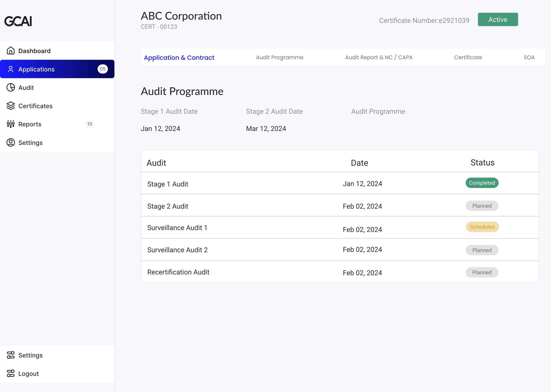Image resolution: width=551 pixels, height=392 pixels.
Task: Open the Audit Report & NC / CAPA tab
Action: tap(378, 58)
